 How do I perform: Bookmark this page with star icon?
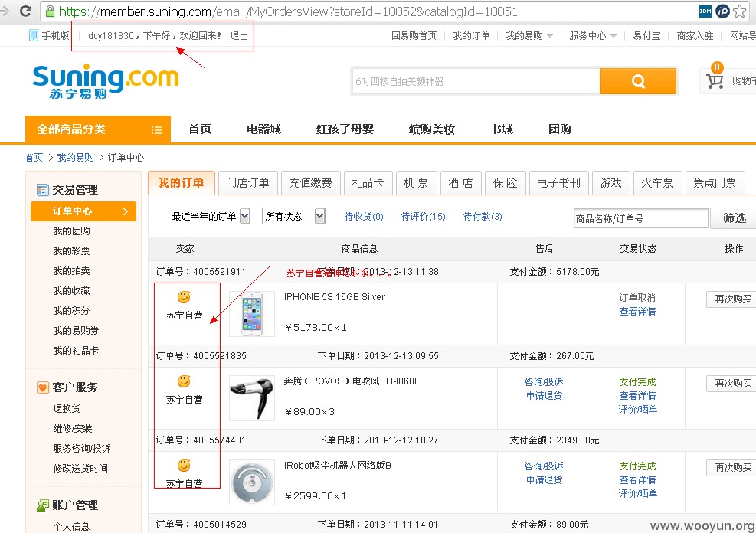point(740,11)
